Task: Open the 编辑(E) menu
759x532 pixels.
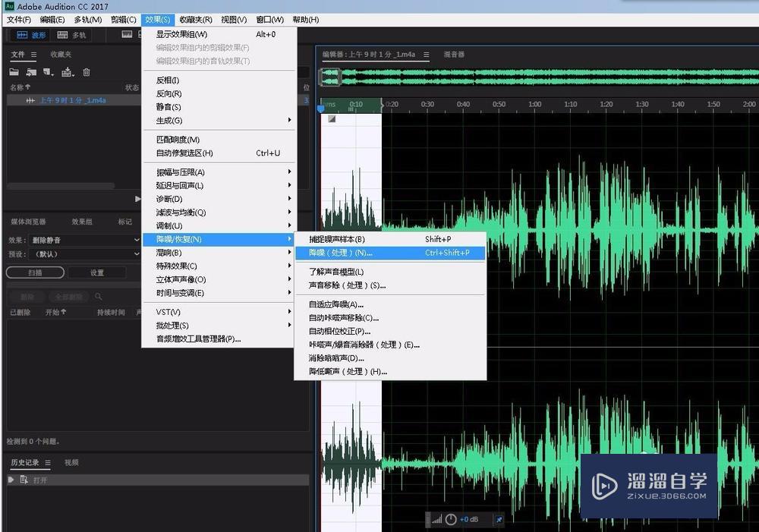Action: click(52, 20)
